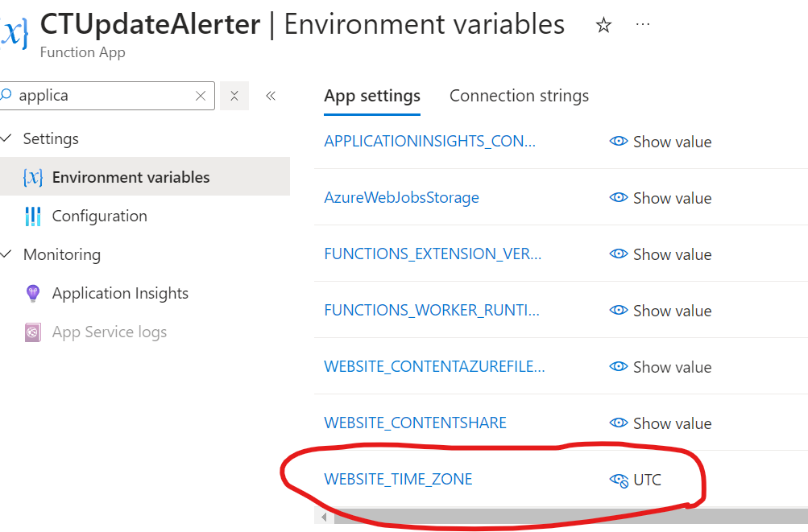Hide the WEBSITE_TIME_ZONE value
This screenshot has height=532, width=808.
619,480
